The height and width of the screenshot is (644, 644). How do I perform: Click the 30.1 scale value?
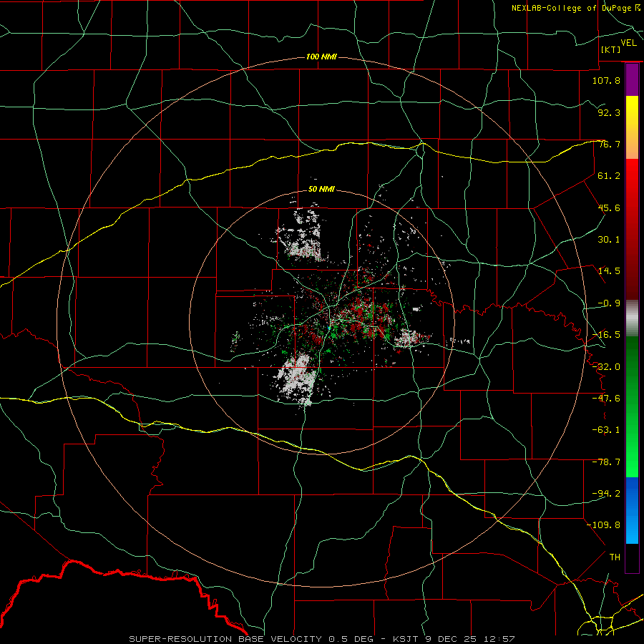609,240
